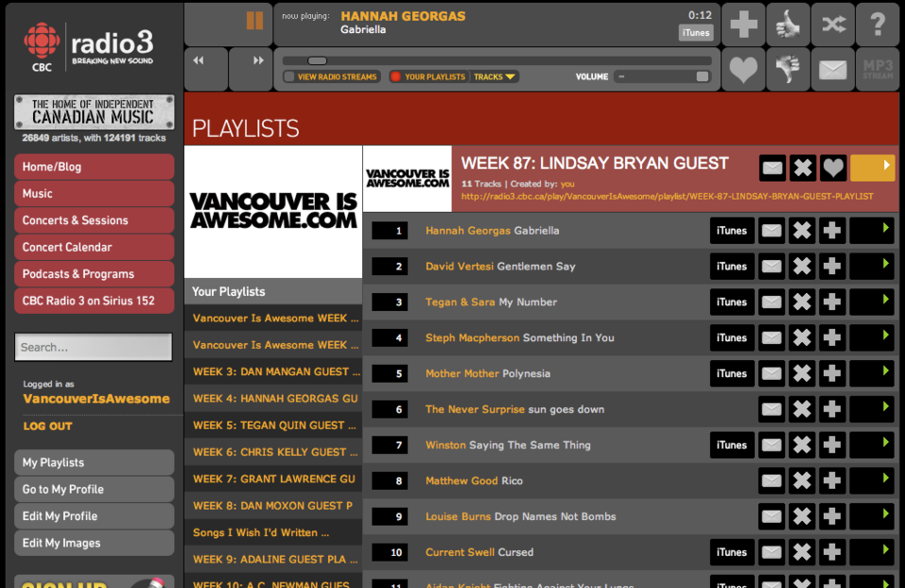Viewport: 905px width, 588px height.
Task: Favorite the playing track with the heart icon
Action: 744,69
